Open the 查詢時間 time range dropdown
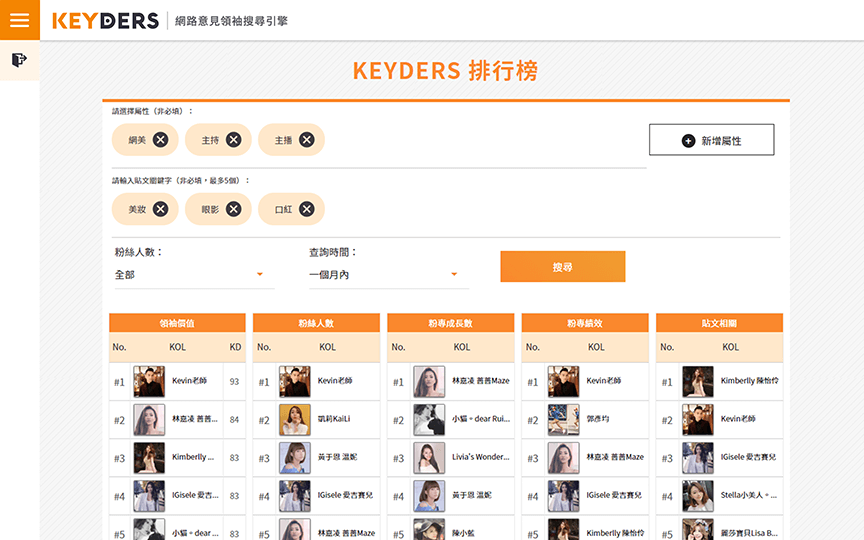 [387, 274]
